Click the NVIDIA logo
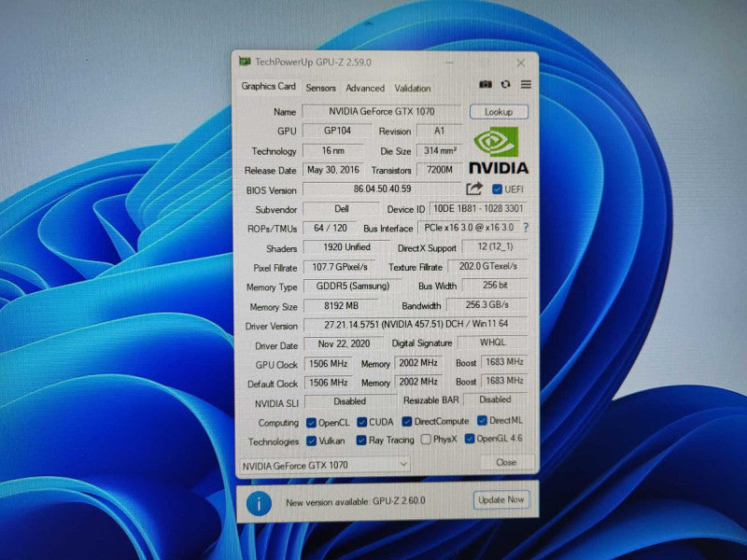 [x=499, y=150]
